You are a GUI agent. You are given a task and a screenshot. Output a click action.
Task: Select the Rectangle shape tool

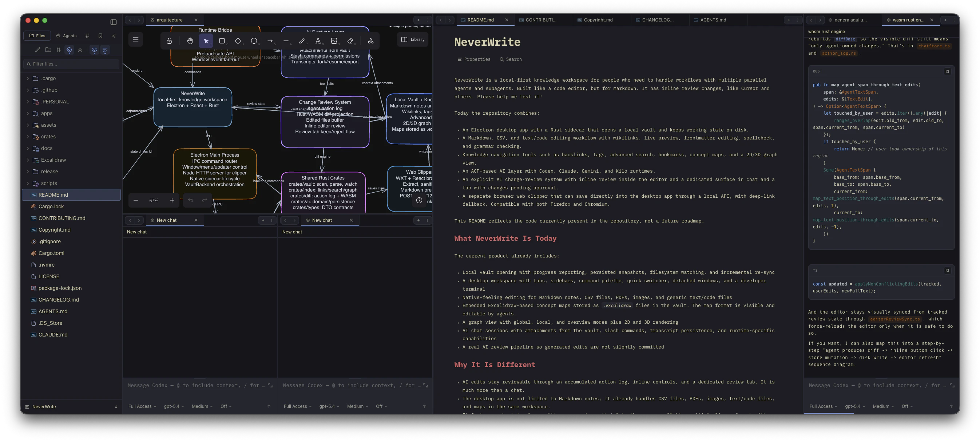(x=222, y=41)
